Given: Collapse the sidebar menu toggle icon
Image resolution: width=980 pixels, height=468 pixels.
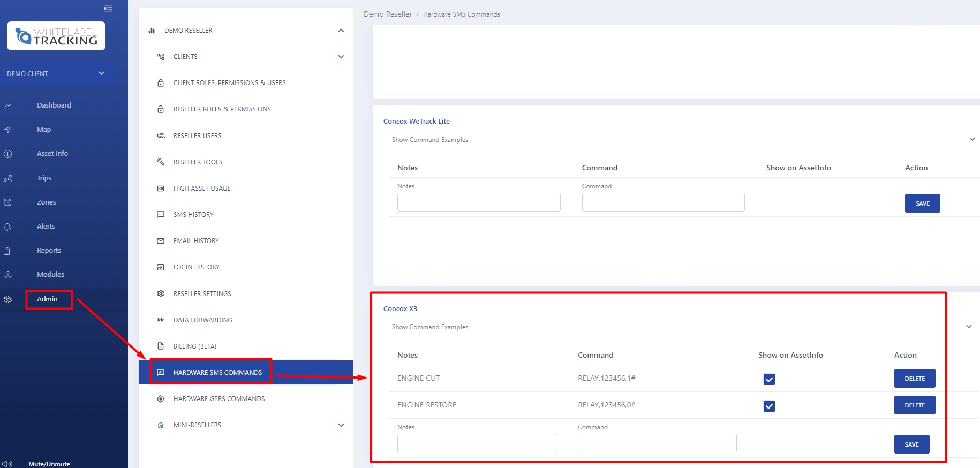Looking at the screenshot, I should tap(108, 9).
